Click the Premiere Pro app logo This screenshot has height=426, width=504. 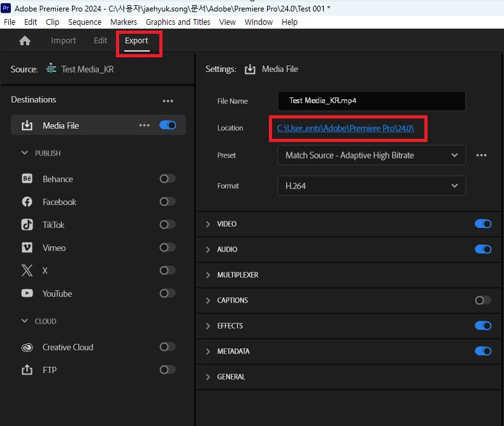pos(6,8)
